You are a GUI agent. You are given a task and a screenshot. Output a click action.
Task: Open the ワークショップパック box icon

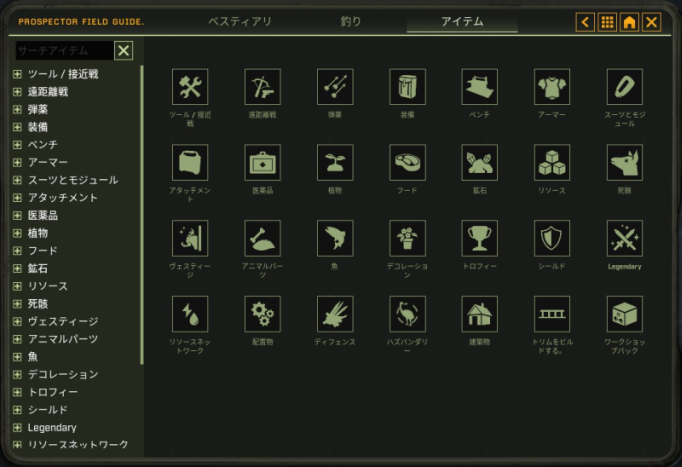coord(625,314)
